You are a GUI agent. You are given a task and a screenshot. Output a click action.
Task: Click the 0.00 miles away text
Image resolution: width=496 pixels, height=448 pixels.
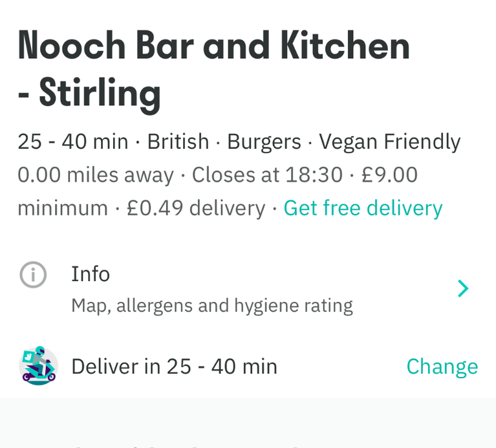96,175
